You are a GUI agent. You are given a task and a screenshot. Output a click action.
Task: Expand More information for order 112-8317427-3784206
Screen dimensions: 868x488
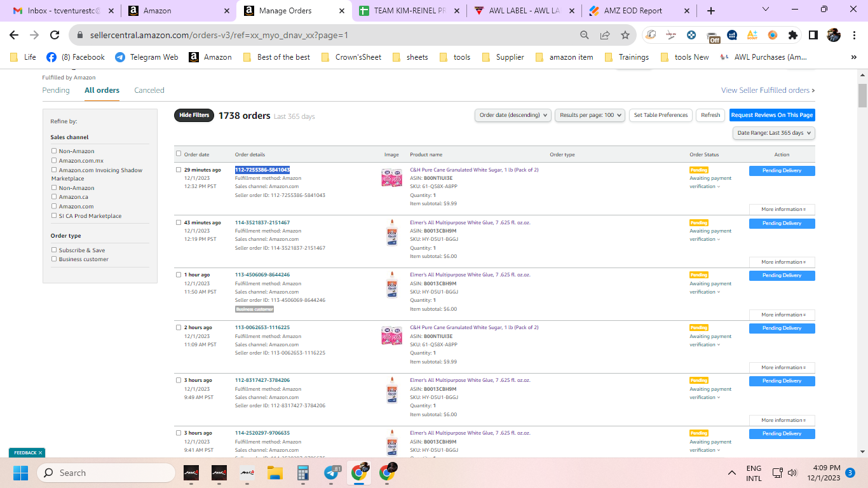coord(782,421)
